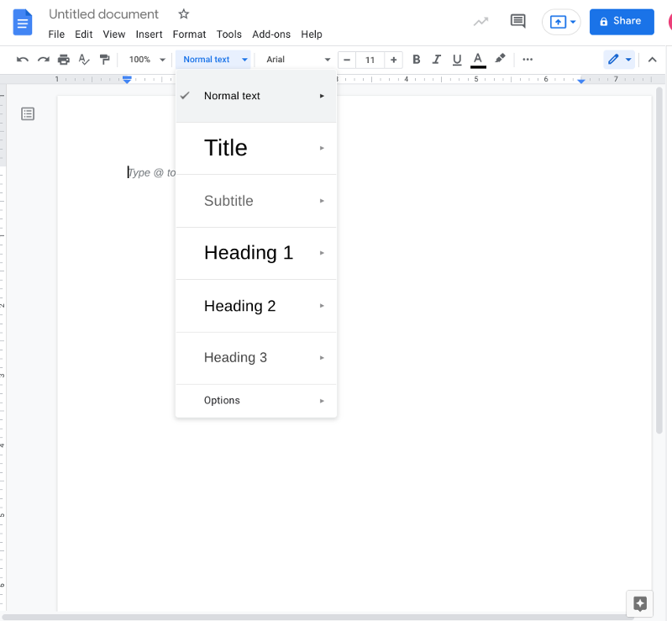Open the text color picker

tap(478, 60)
